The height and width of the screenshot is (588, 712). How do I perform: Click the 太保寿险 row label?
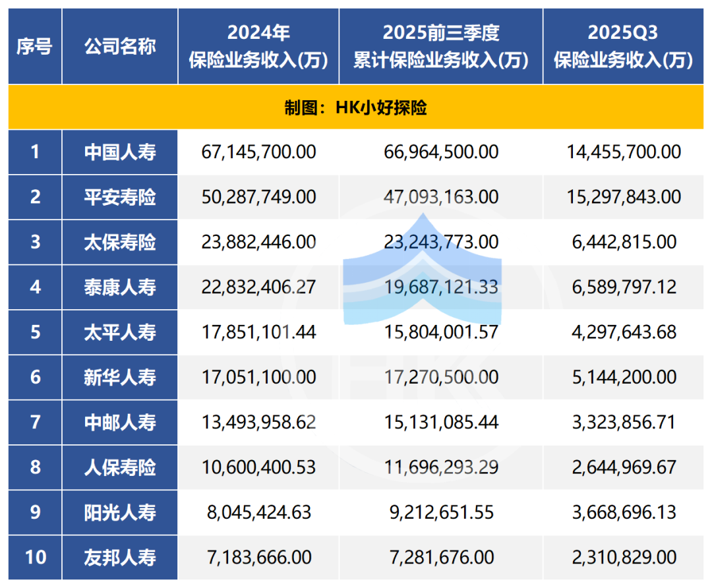click(120, 242)
